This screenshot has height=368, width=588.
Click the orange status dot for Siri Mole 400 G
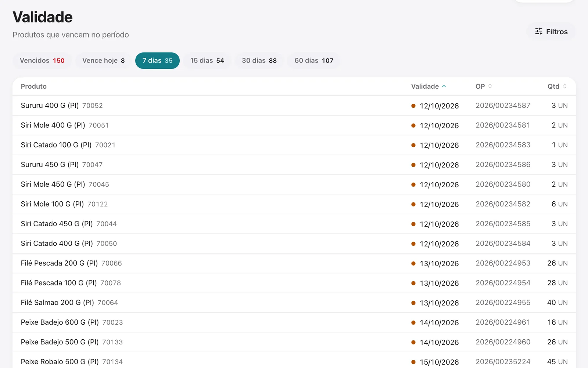(x=413, y=125)
